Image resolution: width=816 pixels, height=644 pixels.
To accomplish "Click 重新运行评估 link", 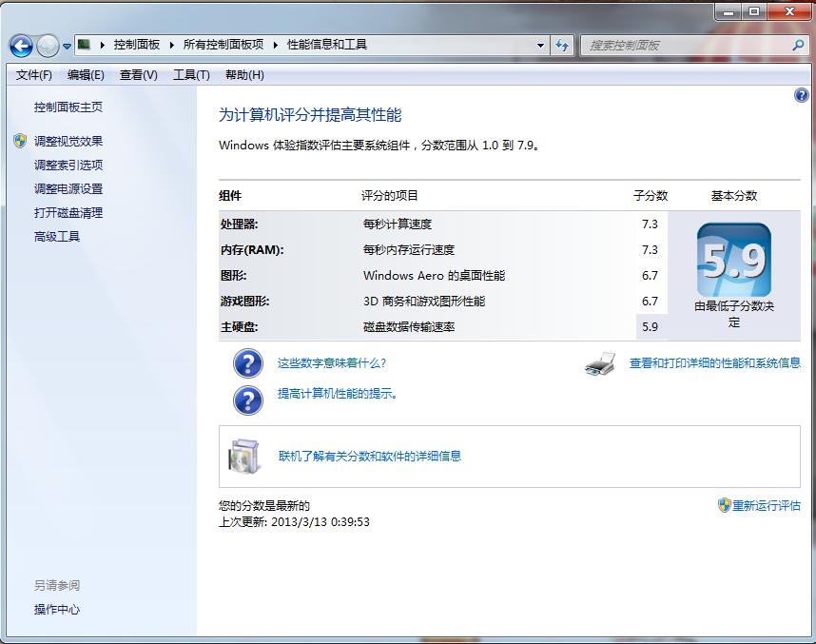I will (x=766, y=505).
